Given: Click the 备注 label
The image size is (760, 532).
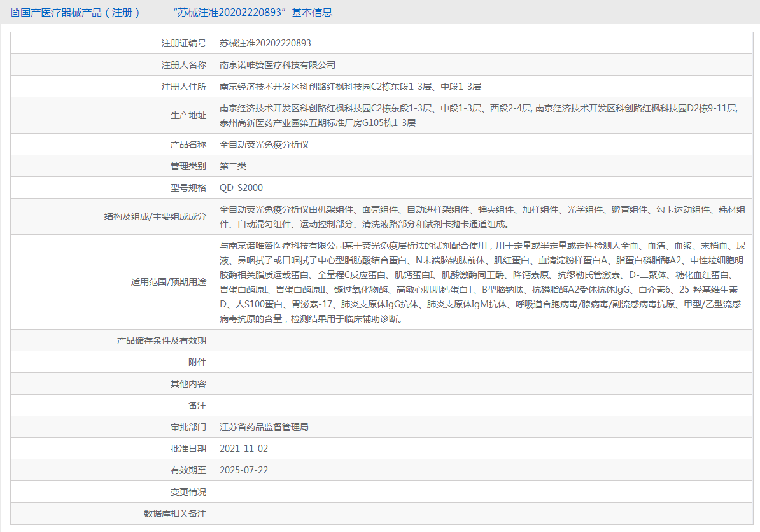Looking at the screenshot, I should (x=197, y=405).
